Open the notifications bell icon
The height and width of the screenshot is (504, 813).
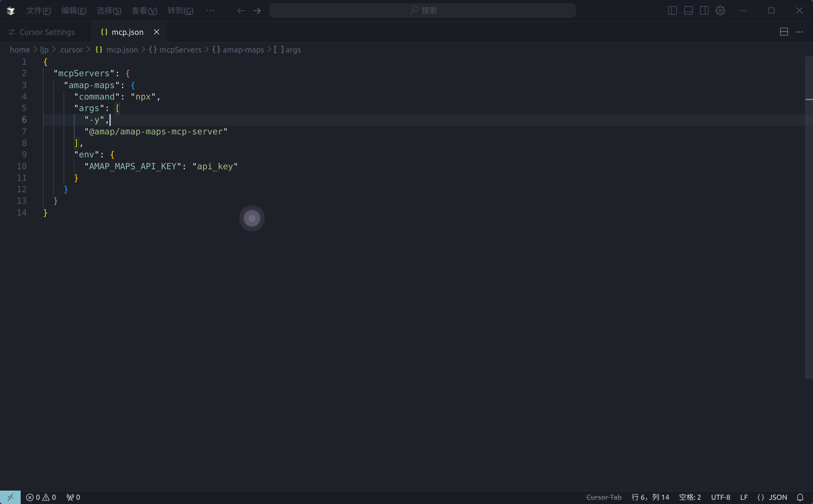pos(800,497)
